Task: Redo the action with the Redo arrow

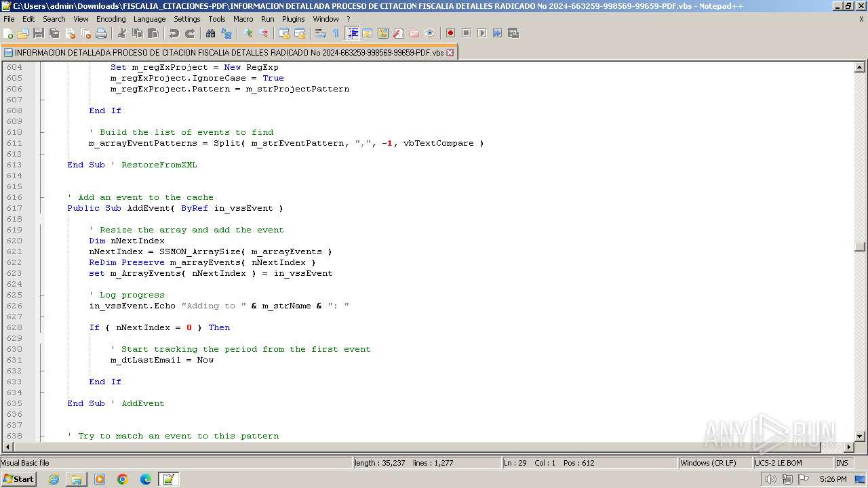Action: [x=190, y=33]
